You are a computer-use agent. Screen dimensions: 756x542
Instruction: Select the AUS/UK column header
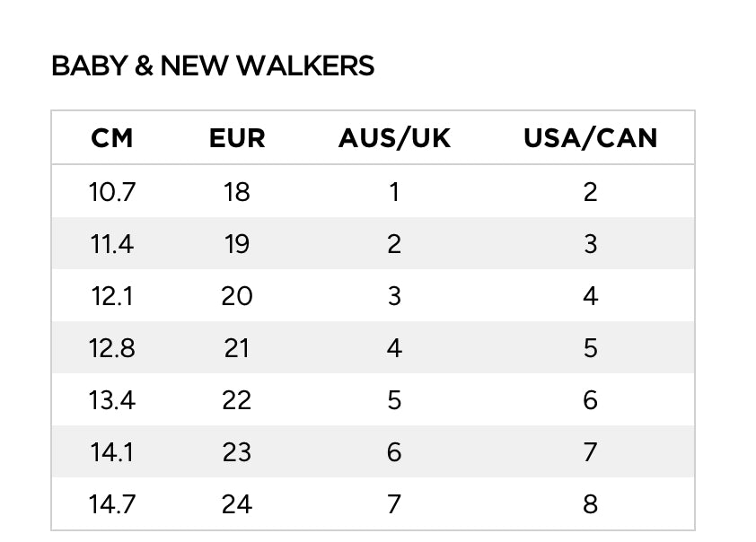tap(394, 138)
